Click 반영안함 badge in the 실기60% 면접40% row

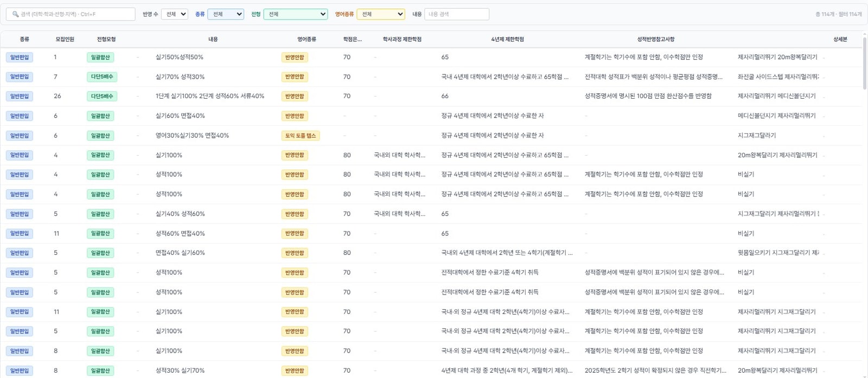pyautogui.click(x=295, y=116)
